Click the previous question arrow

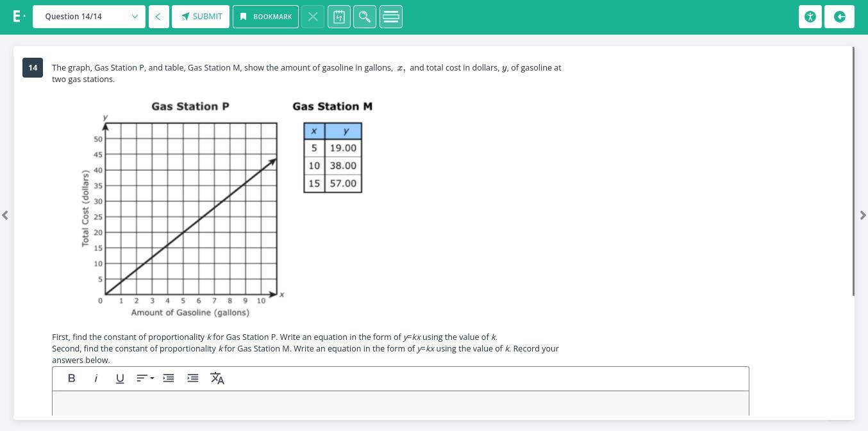[158, 16]
